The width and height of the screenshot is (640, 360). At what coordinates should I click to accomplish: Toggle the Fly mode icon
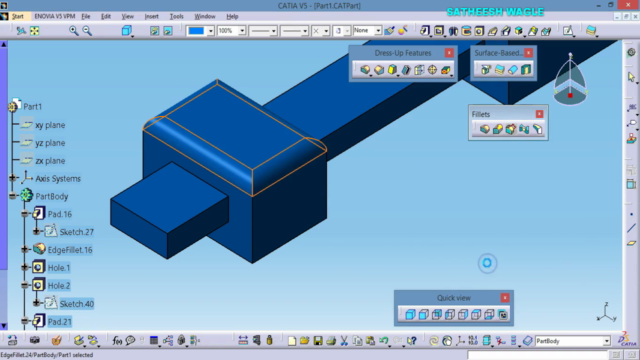click(x=21, y=31)
